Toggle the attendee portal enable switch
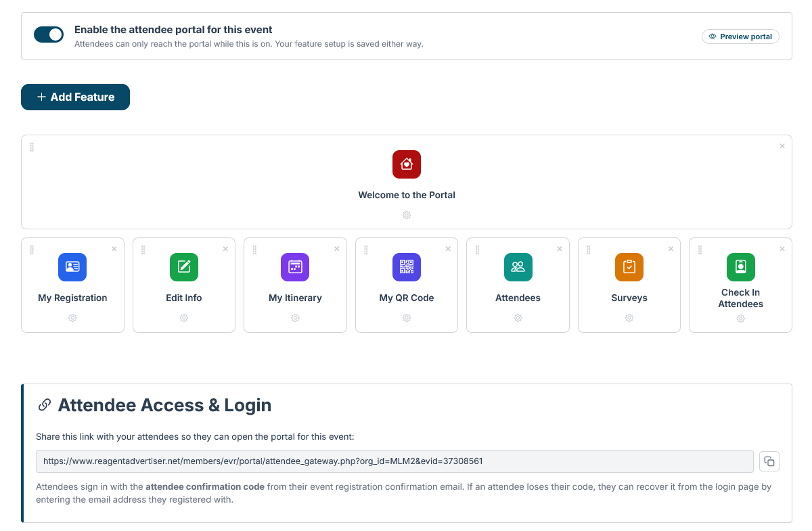 pyautogui.click(x=49, y=34)
